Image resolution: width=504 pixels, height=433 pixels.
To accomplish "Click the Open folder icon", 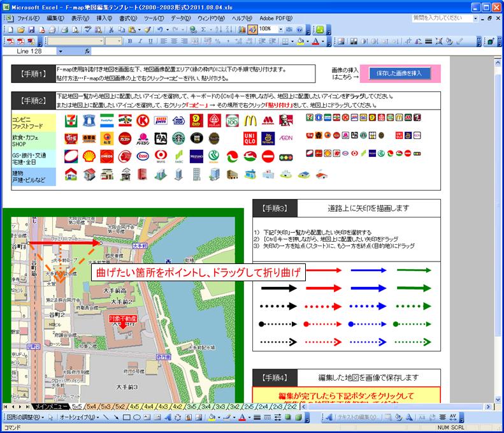I will click(x=21, y=30).
